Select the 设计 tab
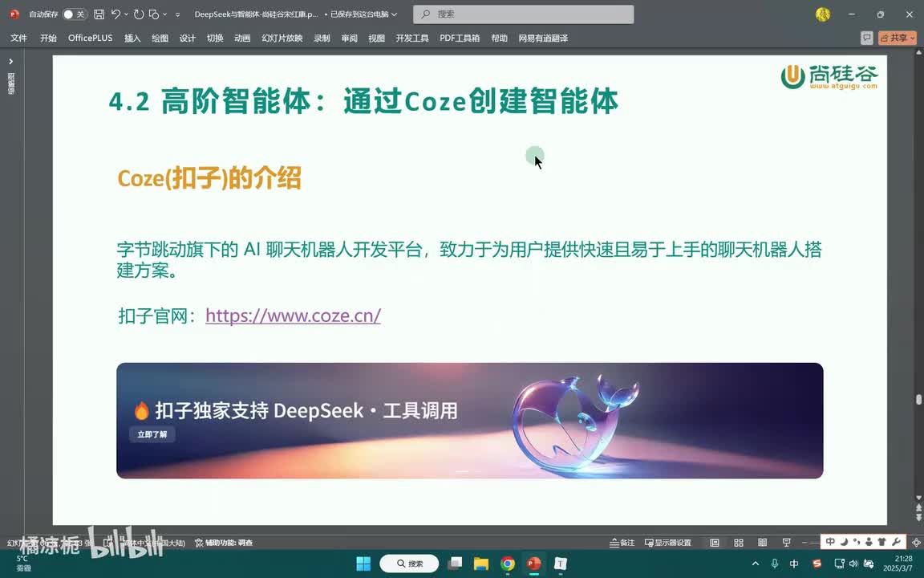The image size is (924, 578). (x=188, y=38)
